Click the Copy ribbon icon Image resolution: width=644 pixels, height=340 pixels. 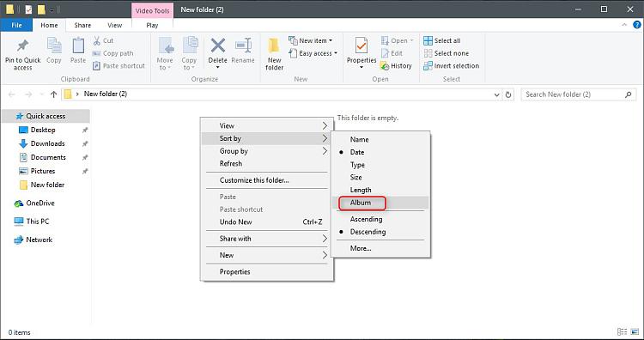click(x=54, y=46)
